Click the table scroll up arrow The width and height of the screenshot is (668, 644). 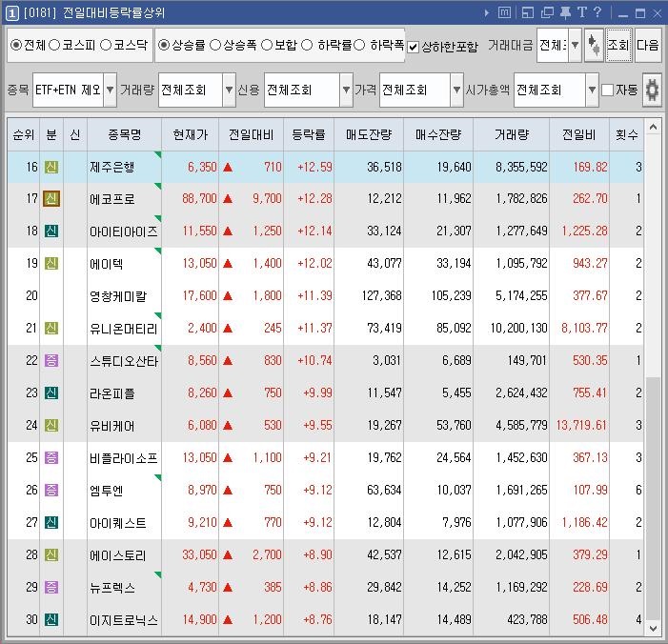(653, 127)
